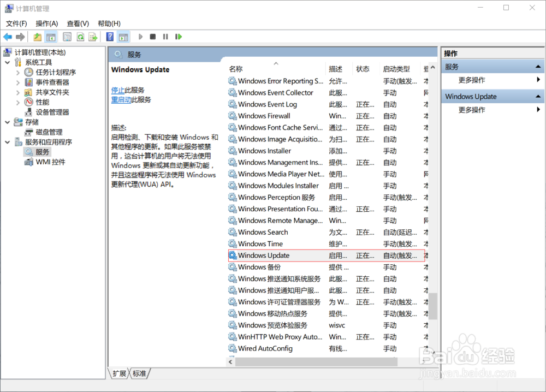
Task: Select the Windows Firewall service row
Action: click(328, 116)
